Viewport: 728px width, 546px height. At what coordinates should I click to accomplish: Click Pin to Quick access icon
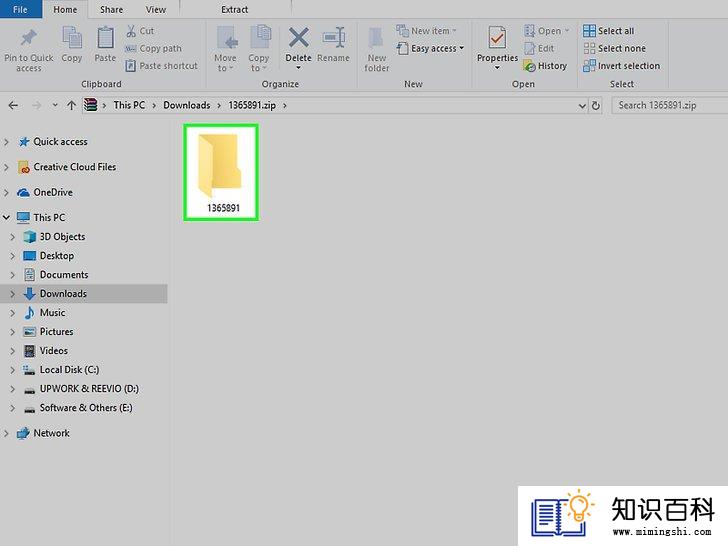(28, 38)
